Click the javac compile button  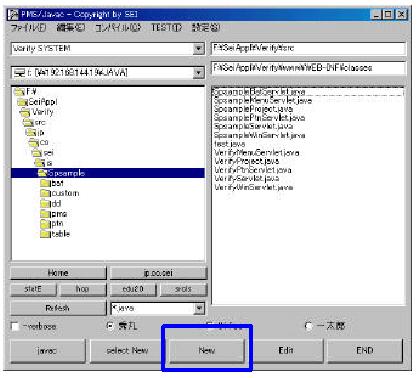pos(48,351)
